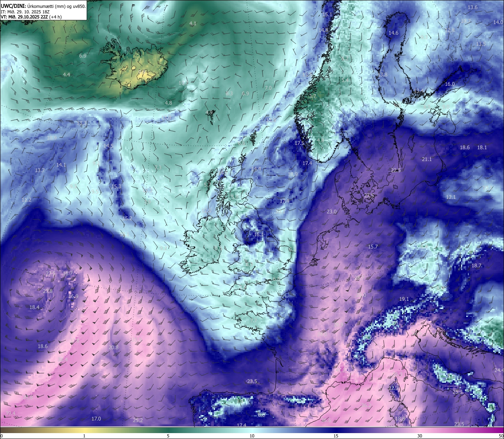This screenshot has height=439, width=504.
Task: Click the 8.3 value label southeast of Iceland
Action: pos(230,93)
